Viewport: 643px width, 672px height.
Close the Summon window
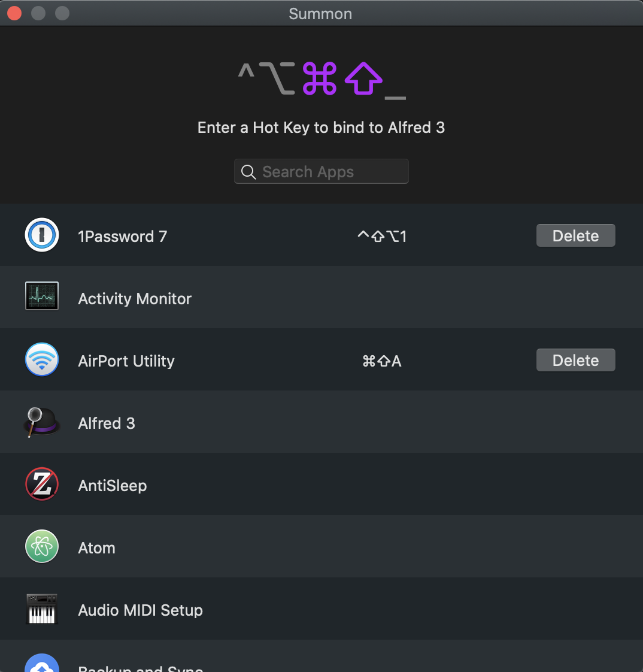(x=14, y=13)
